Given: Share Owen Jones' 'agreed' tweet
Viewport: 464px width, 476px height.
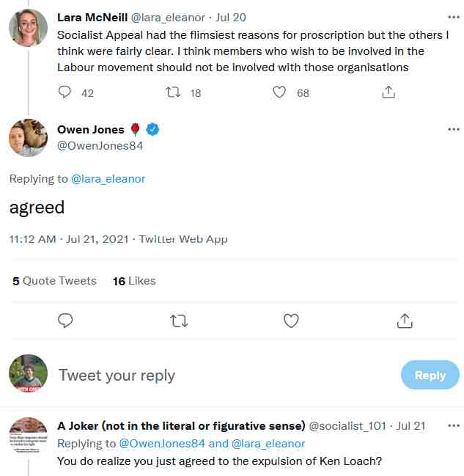Looking at the screenshot, I should (x=404, y=321).
